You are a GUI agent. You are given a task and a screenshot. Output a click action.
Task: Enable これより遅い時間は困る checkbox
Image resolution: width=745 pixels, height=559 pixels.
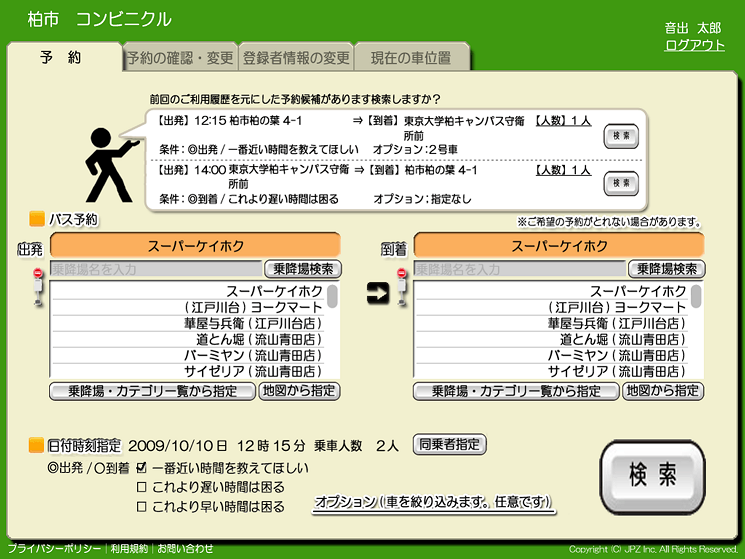(141, 488)
